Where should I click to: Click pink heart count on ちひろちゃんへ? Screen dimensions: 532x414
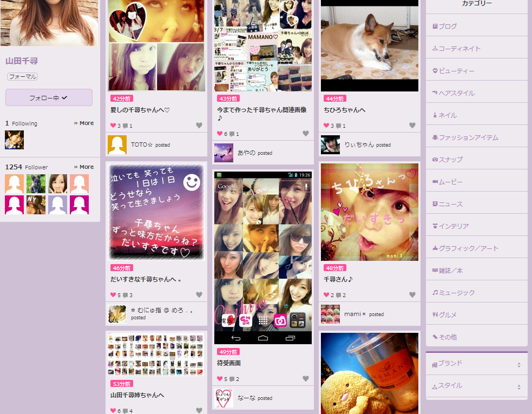pyautogui.click(x=329, y=126)
